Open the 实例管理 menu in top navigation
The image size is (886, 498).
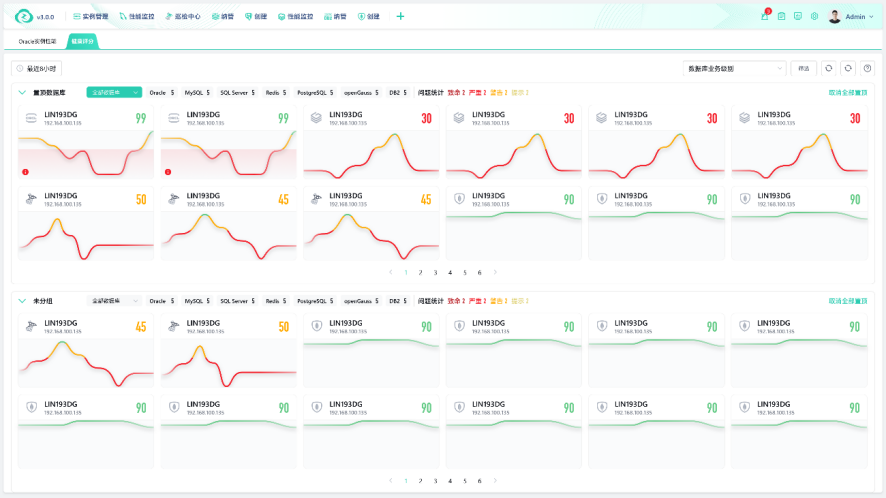coord(90,16)
